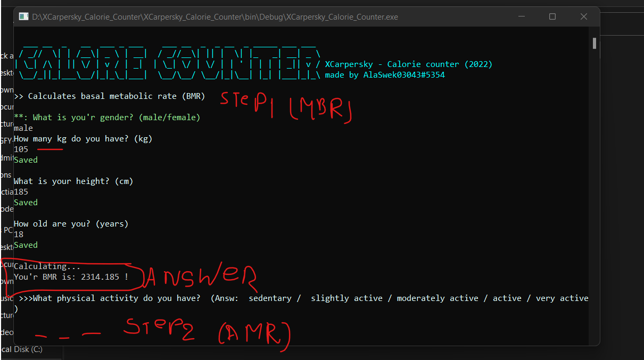Click the console app icon in title bar
Viewport: 644px width, 360px height.
[23, 16]
